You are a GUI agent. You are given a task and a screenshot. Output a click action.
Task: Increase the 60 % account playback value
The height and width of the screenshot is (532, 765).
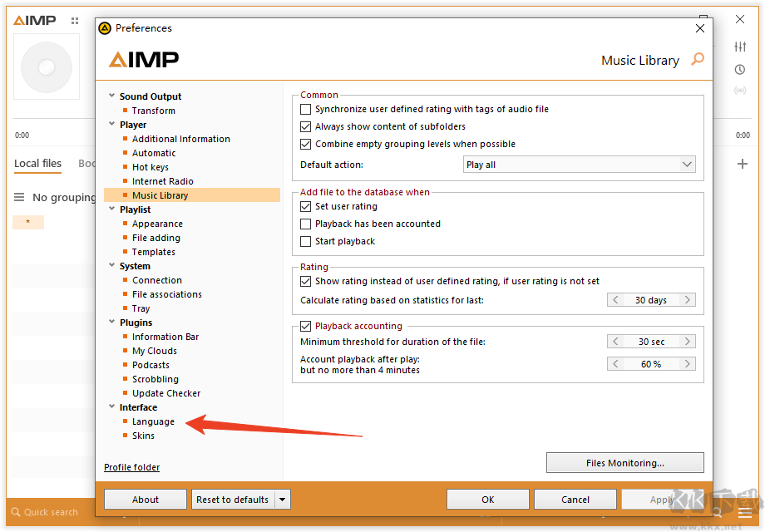pyautogui.click(x=688, y=364)
